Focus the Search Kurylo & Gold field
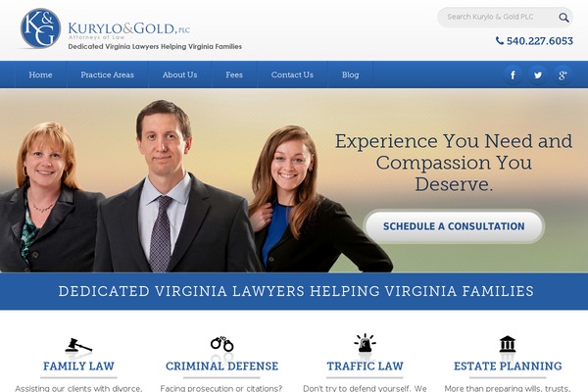The image size is (588, 392). tap(499, 18)
